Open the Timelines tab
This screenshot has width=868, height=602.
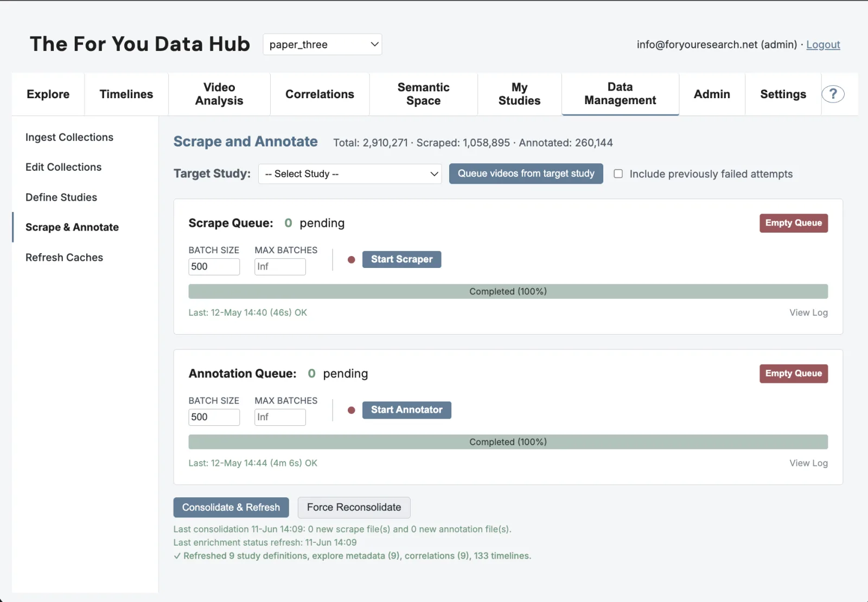pos(126,94)
